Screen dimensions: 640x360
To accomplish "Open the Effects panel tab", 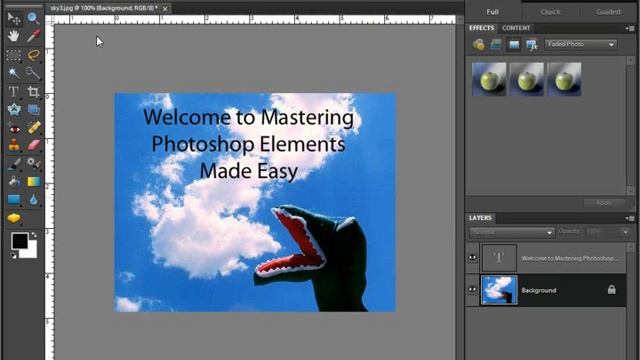I will pyautogui.click(x=481, y=28).
